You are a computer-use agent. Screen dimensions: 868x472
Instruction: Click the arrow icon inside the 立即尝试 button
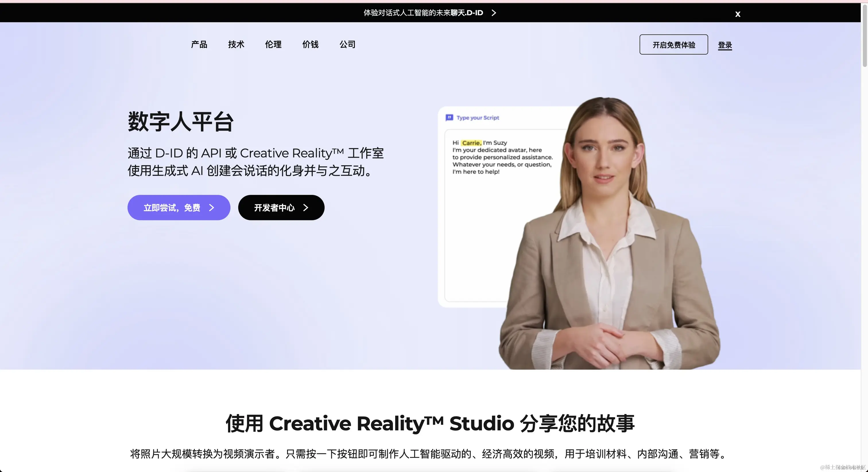[212, 208]
